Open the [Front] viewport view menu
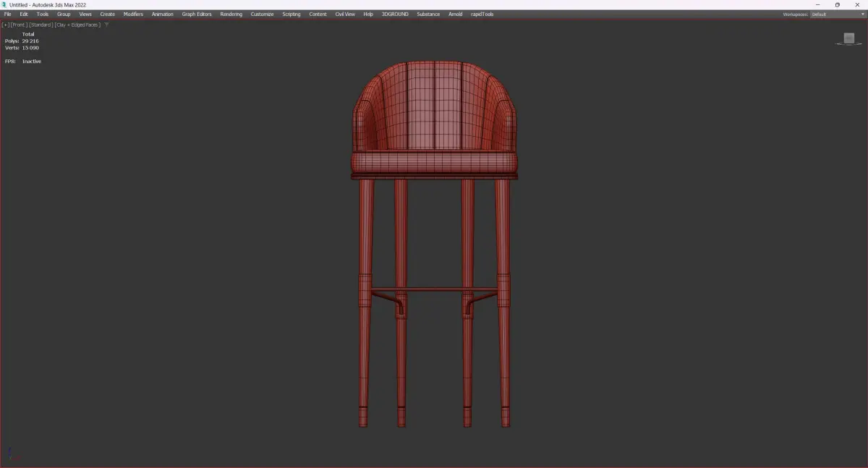This screenshot has height=468, width=868. pyautogui.click(x=19, y=25)
